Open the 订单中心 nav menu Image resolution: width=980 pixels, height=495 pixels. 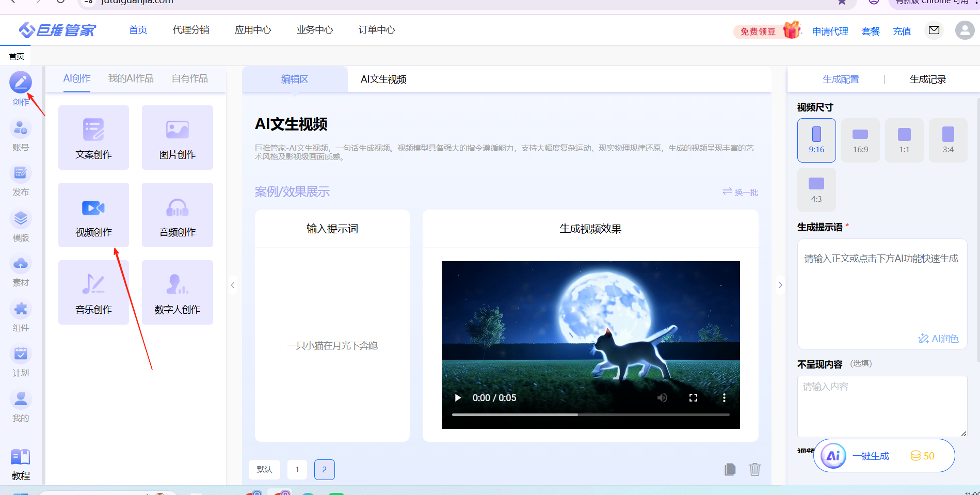coord(377,30)
